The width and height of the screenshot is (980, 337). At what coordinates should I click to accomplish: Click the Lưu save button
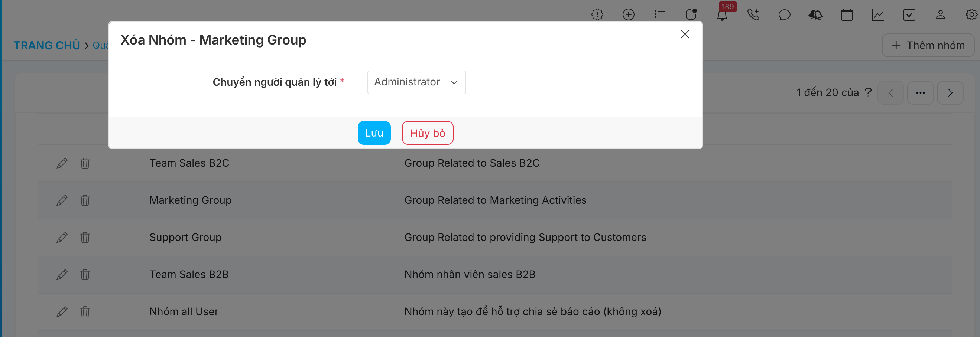tap(374, 133)
